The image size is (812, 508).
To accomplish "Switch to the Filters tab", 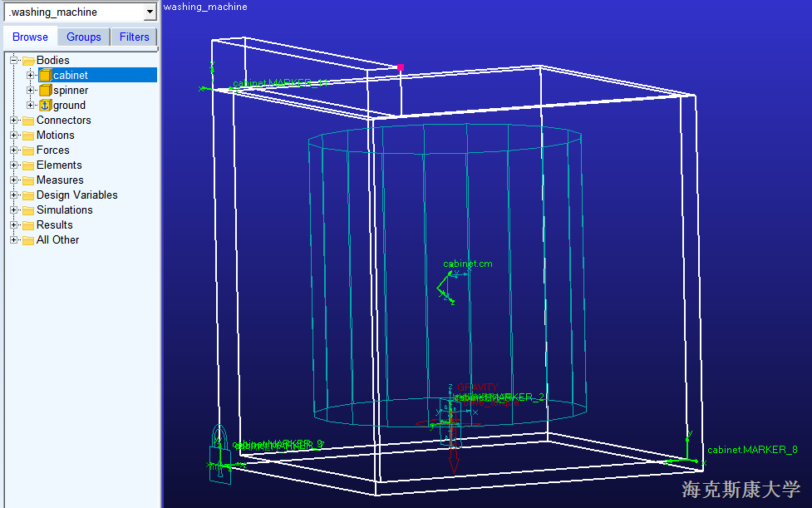I will coord(134,37).
